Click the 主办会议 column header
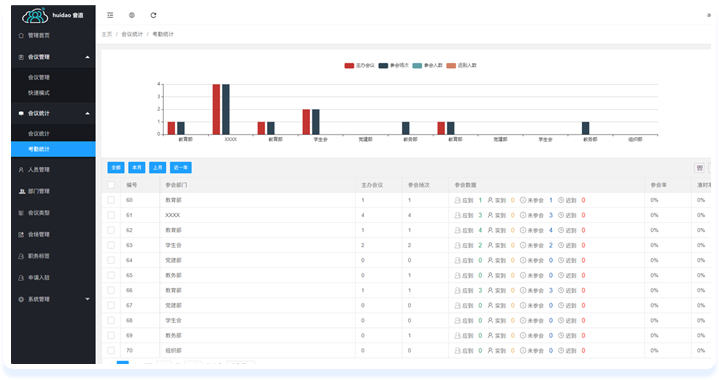This screenshot has height=380, width=719. pos(372,185)
